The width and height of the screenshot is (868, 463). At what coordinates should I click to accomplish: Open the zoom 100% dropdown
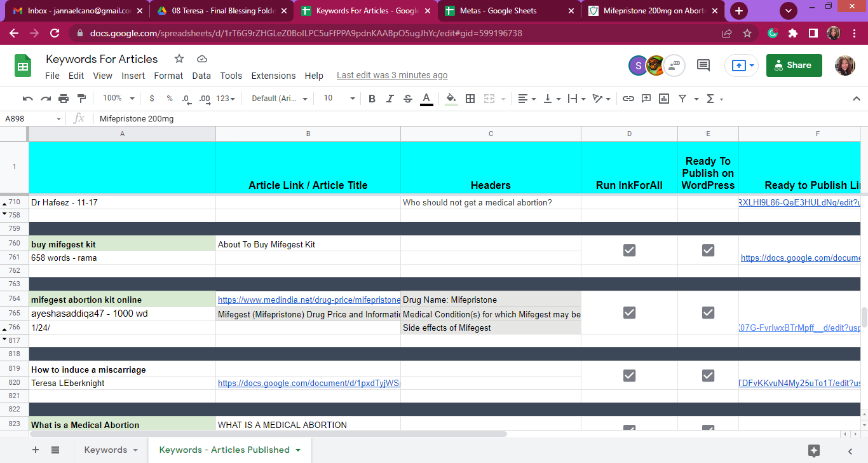119,99
